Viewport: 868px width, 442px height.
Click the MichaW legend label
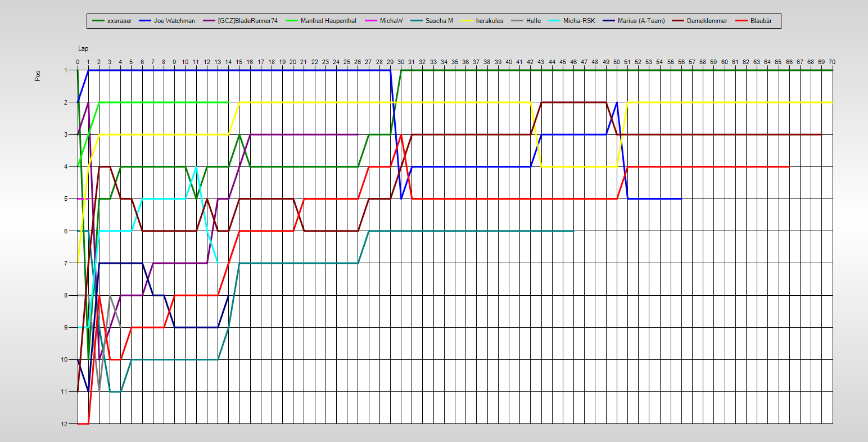pyautogui.click(x=391, y=21)
